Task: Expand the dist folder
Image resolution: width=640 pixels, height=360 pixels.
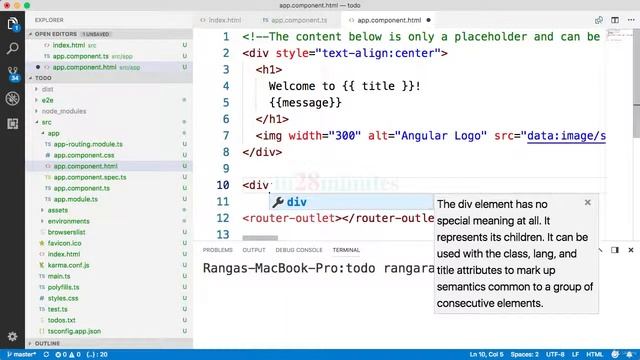Action: pyautogui.click(x=47, y=89)
